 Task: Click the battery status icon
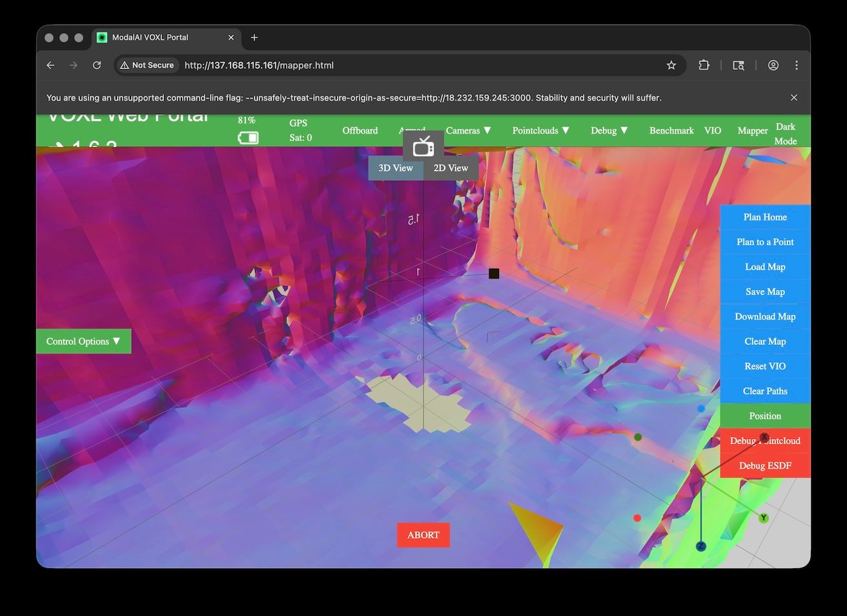click(248, 138)
